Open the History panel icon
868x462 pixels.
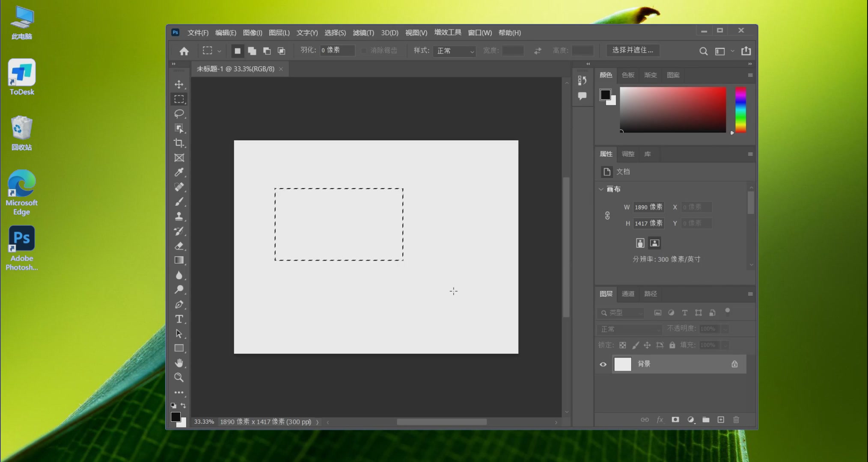coord(582,80)
